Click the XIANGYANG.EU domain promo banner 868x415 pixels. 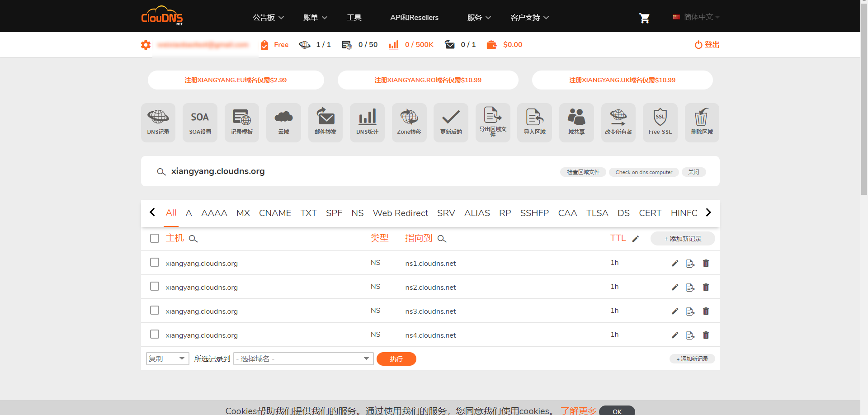click(x=236, y=80)
